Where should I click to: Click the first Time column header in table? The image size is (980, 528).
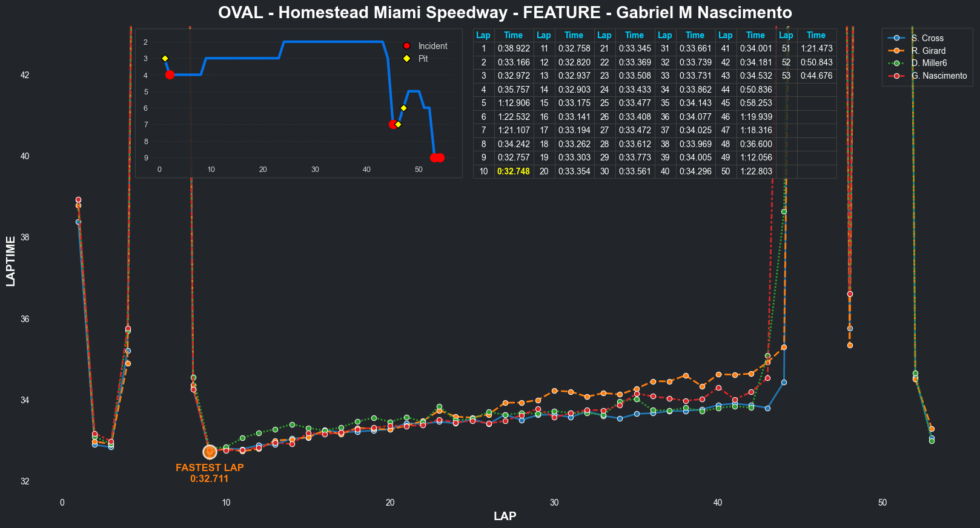(513, 35)
